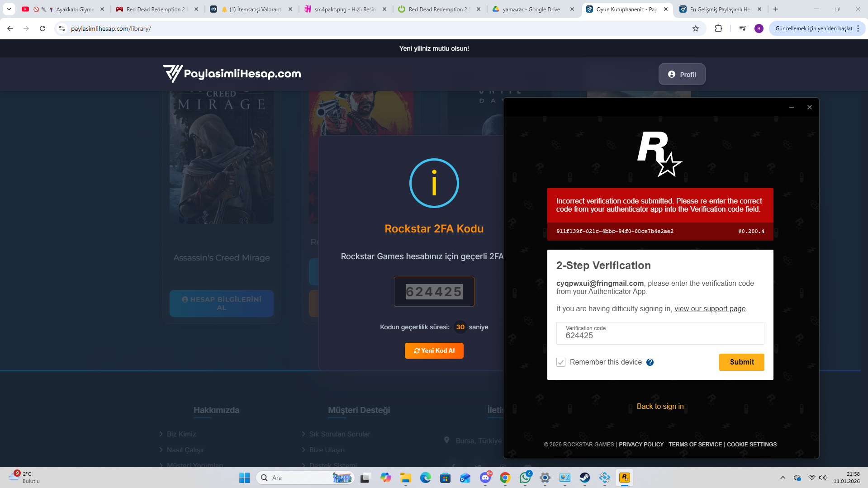Open Microsoft Edge from the taskbar
868x488 pixels.
[x=425, y=478]
